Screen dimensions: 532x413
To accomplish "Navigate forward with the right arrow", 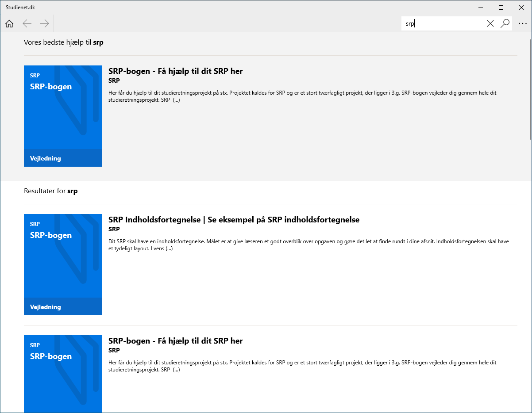I will (x=45, y=23).
